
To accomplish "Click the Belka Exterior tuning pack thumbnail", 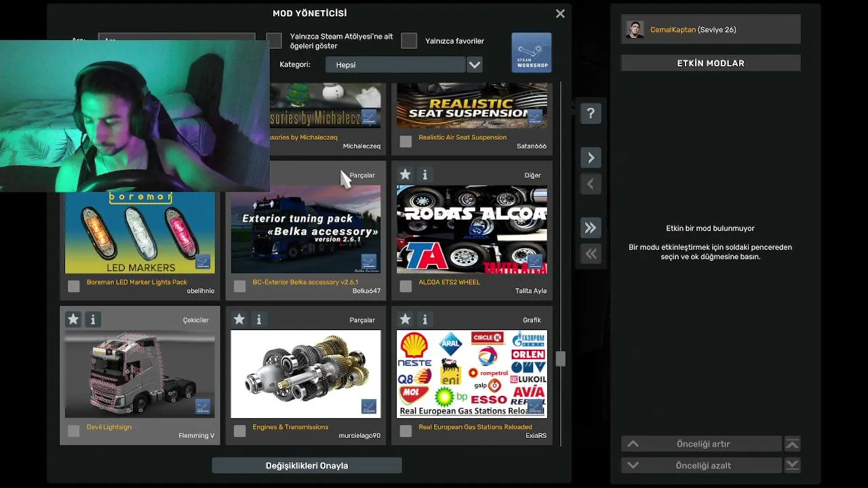I will (306, 229).
